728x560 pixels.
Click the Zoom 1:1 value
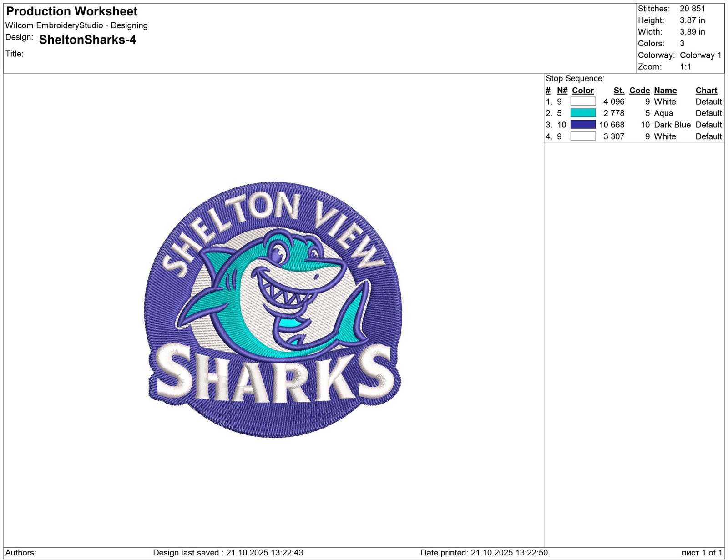point(685,67)
